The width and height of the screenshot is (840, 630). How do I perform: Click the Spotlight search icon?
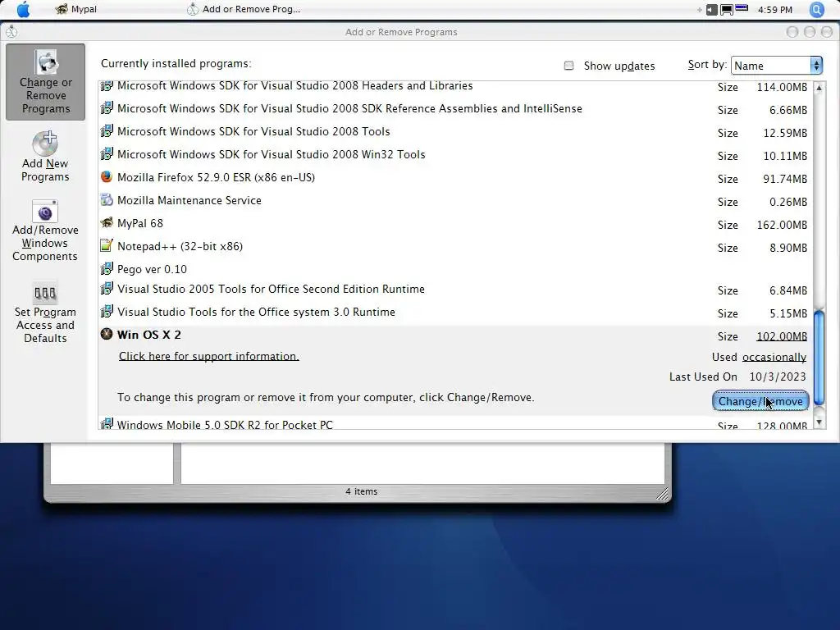(816, 9)
